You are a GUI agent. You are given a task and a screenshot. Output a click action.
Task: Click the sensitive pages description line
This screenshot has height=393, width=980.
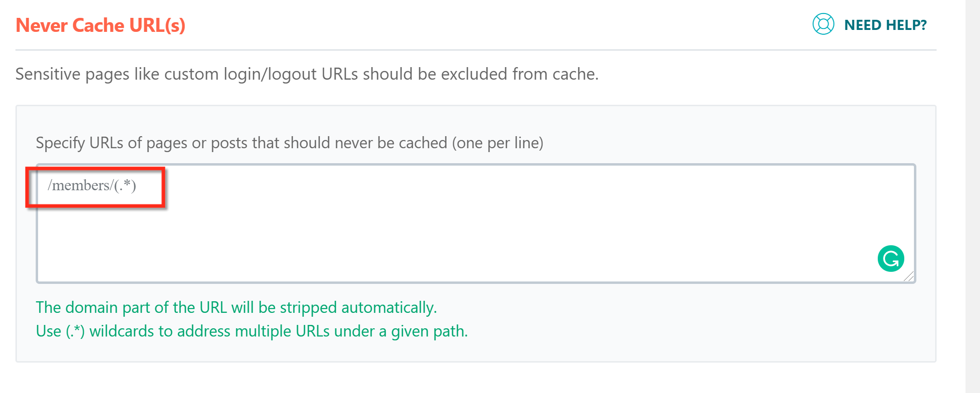(x=307, y=73)
